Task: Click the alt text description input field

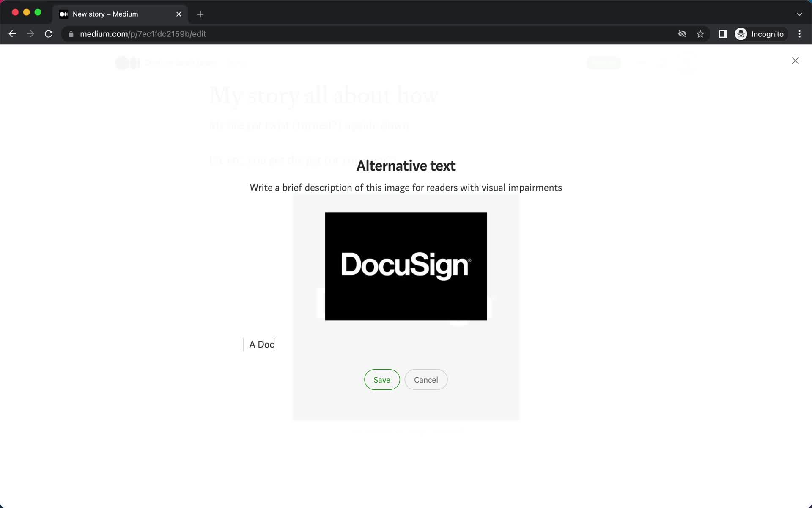Action: click(406, 344)
